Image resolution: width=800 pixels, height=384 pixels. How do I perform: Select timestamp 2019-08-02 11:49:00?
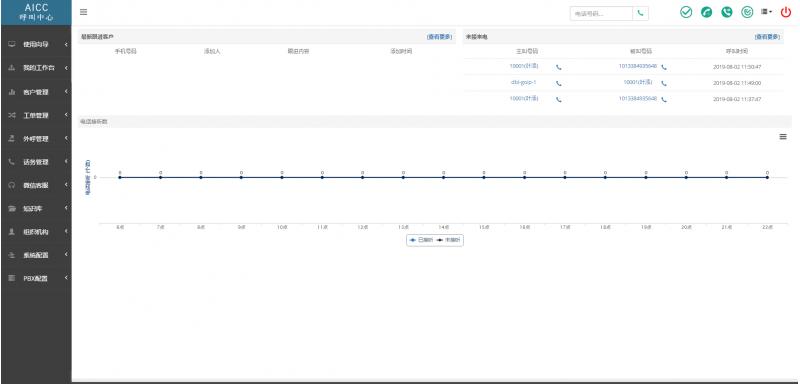(737, 83)
